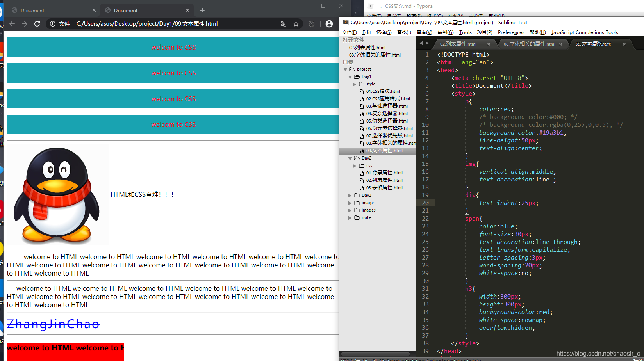Open 04.复杂选择器.html file
This screenshot has height=361, width=644.
pos(387,114)
